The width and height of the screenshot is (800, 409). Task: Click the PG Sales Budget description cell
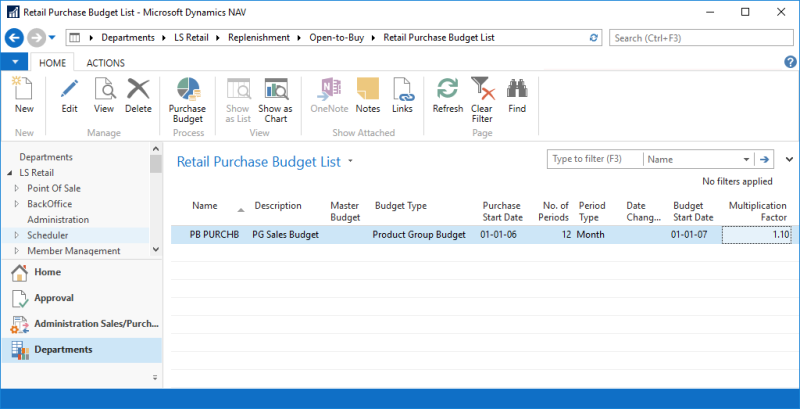(x=286, y=235)
